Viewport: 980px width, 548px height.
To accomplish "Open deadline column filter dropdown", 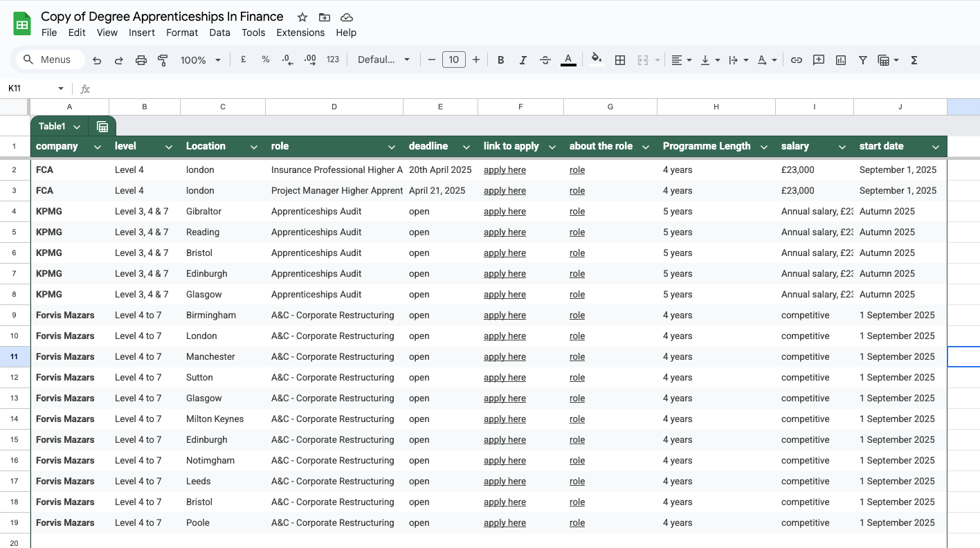I will [x=466, y=147].
